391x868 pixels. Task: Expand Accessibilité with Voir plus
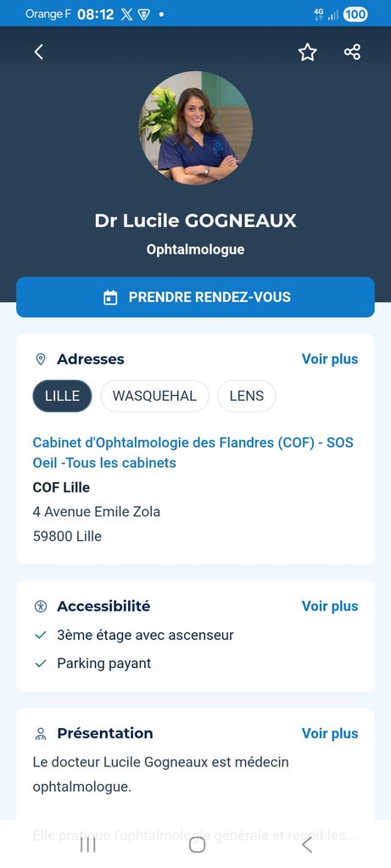[x=330, y=606]
